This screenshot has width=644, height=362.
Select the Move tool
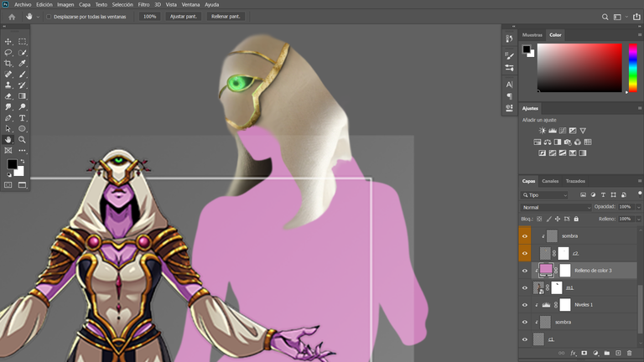[x=8, y=41]
